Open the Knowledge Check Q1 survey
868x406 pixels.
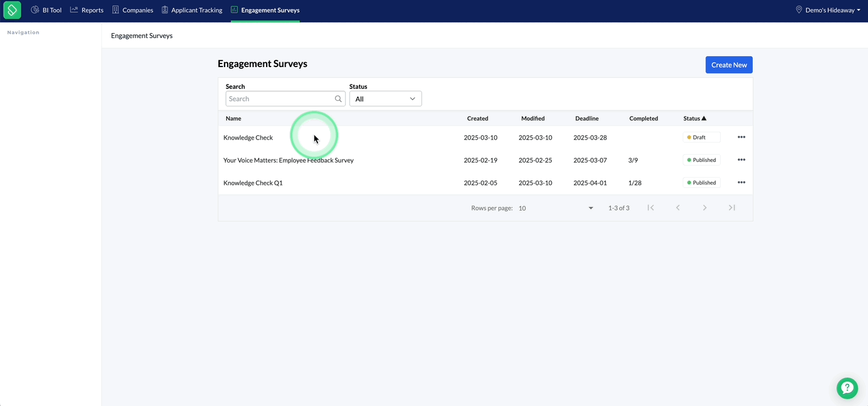point(253,183)
